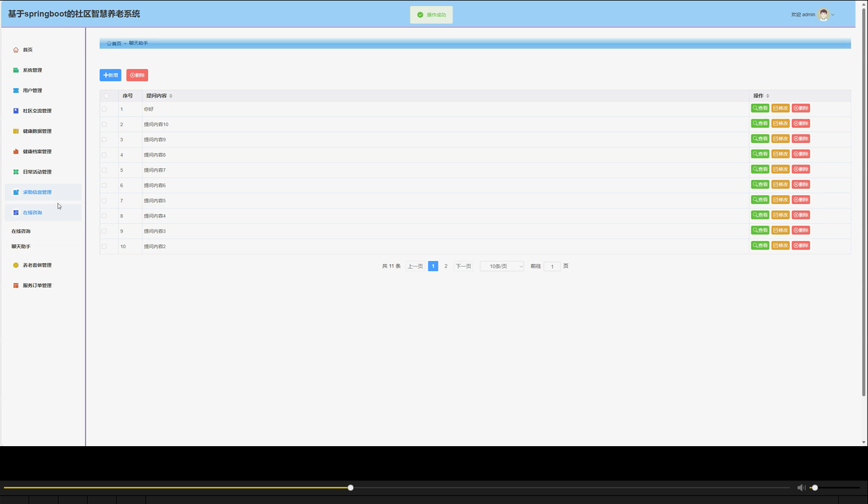
Task: Click 上一页 previous page button
Action: [x=415, y=266]
